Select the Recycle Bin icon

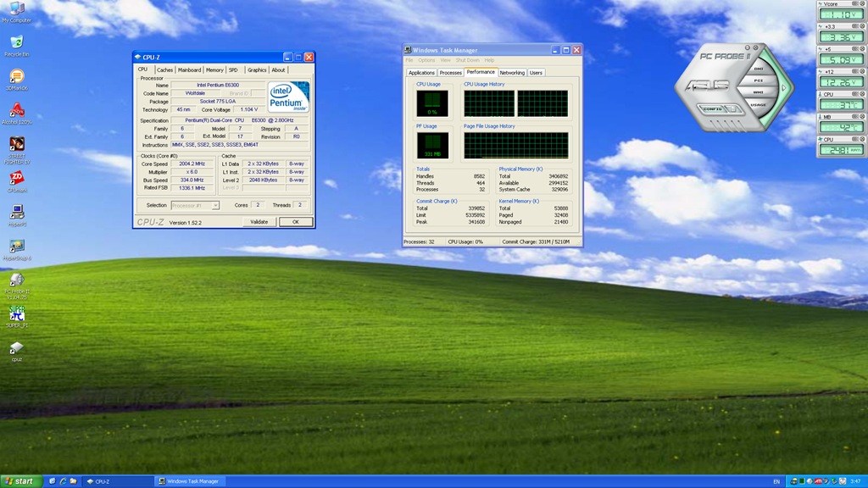14,43
